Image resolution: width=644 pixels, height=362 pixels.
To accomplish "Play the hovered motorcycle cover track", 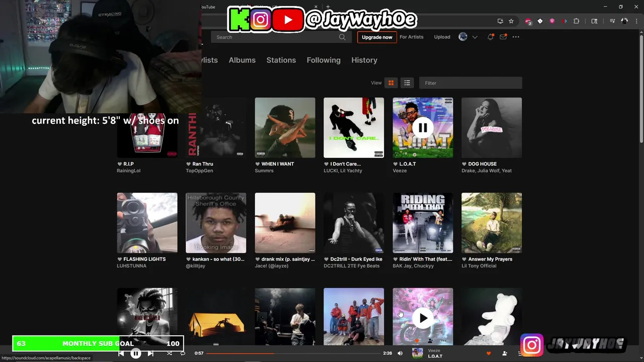I will click(423, 318).
